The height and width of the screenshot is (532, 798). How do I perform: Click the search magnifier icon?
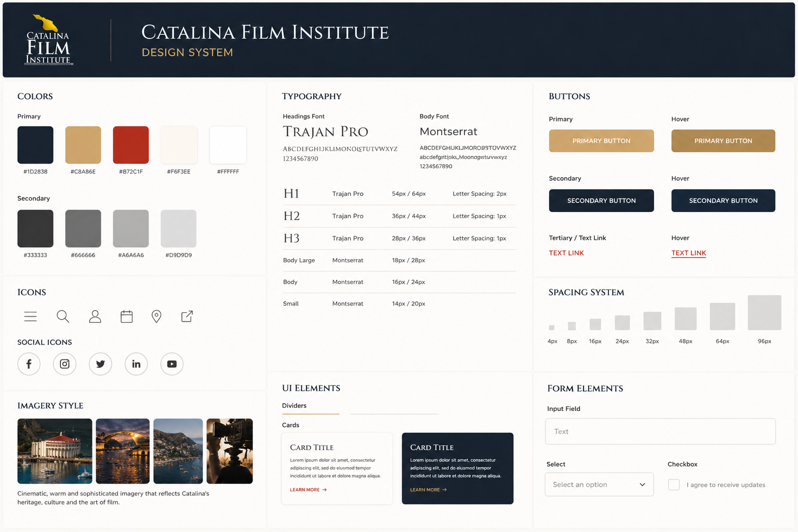point(63,316)
